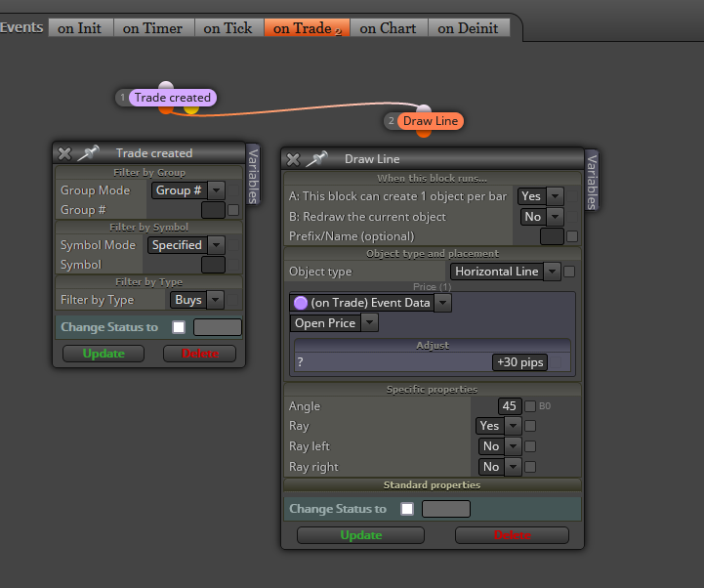The height and width of the screenshot is (588, 704).
Task: Click the Adjust help question mark
Action: pyautogui.click(x=301, y=362)
